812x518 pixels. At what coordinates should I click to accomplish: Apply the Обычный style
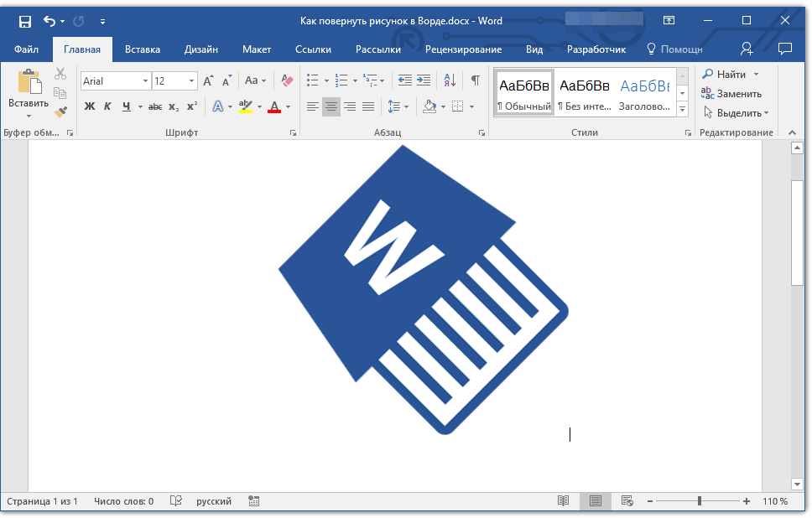524,93
